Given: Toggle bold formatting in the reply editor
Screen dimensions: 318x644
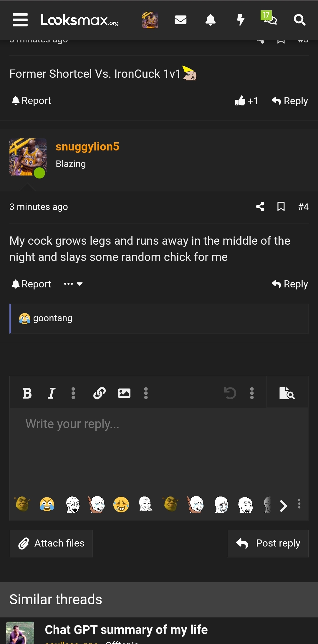Looking at the screenshot, I should (26, 393).
